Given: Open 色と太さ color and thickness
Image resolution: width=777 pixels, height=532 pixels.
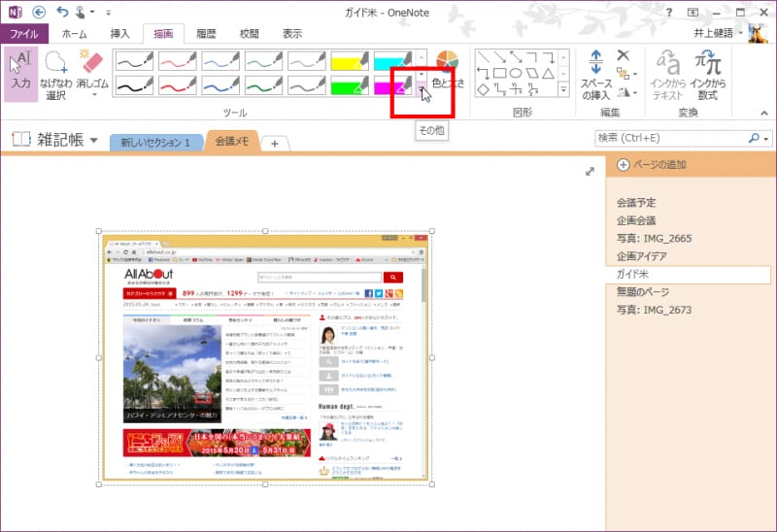Looking at the screenshot, I should (x=447, y=70).
